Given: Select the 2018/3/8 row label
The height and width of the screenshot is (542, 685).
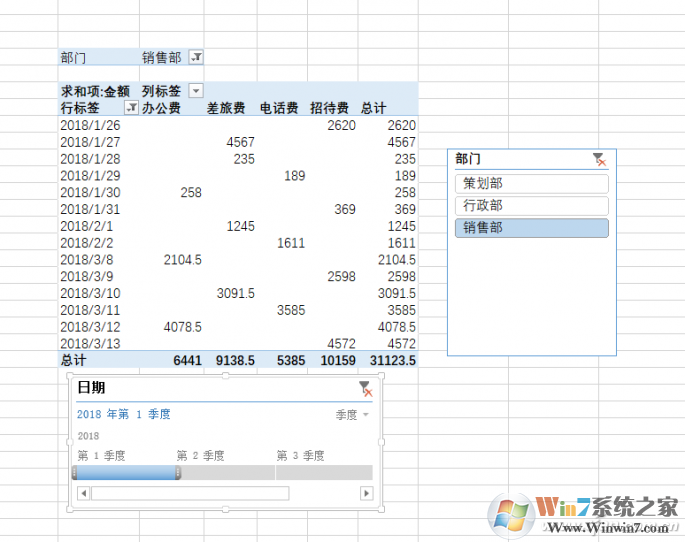Looking at the screenshot, I should [x=86, y=260].
